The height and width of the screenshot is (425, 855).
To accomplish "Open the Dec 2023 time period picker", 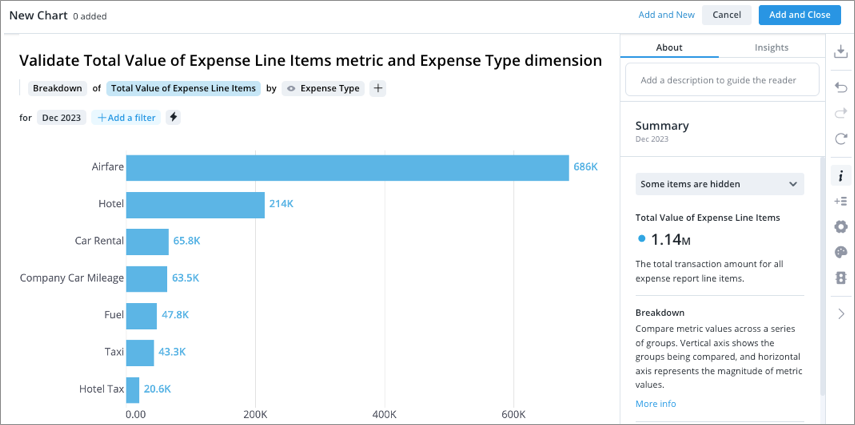I will (61, 117).
